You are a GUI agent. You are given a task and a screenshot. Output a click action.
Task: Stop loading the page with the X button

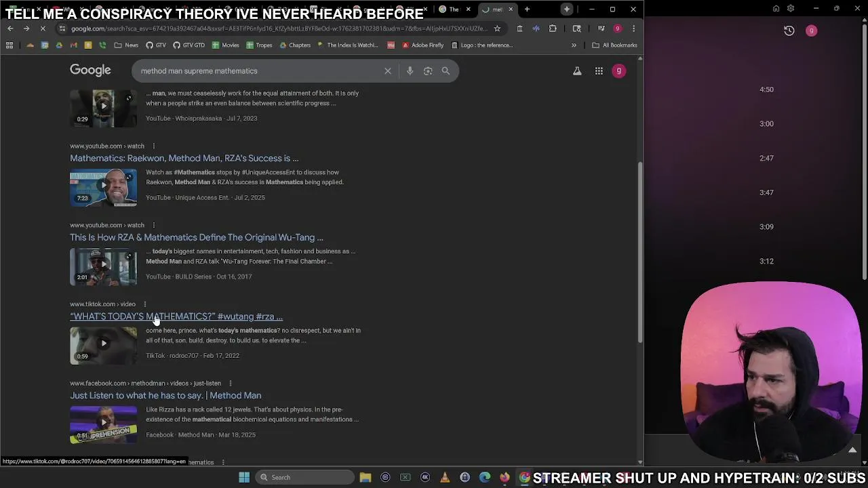pos(42,28)
